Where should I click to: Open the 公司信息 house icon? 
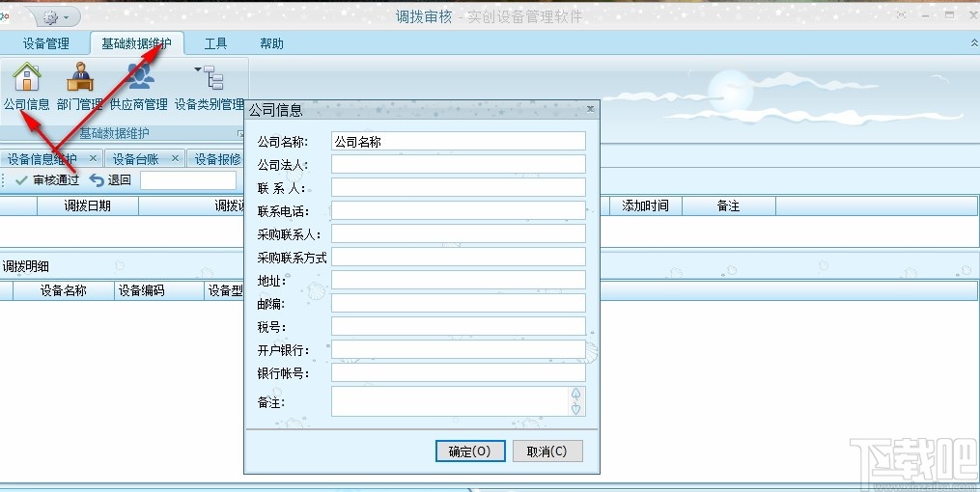(27, 77)
